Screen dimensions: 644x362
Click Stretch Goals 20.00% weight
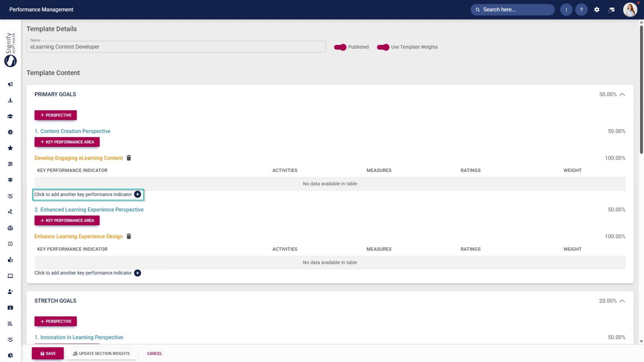(x=608, y=301)
